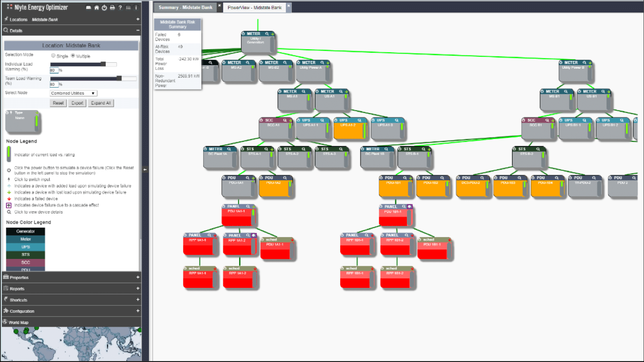Click the magnifier icon on SCC-A1 to view details
The height and width of the screenshot is (362, 644).
click(284, 120)
